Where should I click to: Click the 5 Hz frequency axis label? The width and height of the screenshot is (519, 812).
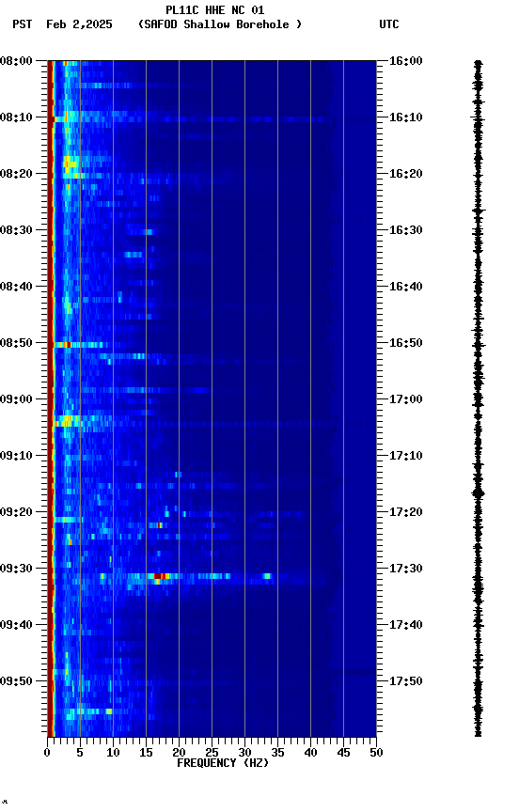click(x=80, y=753)
